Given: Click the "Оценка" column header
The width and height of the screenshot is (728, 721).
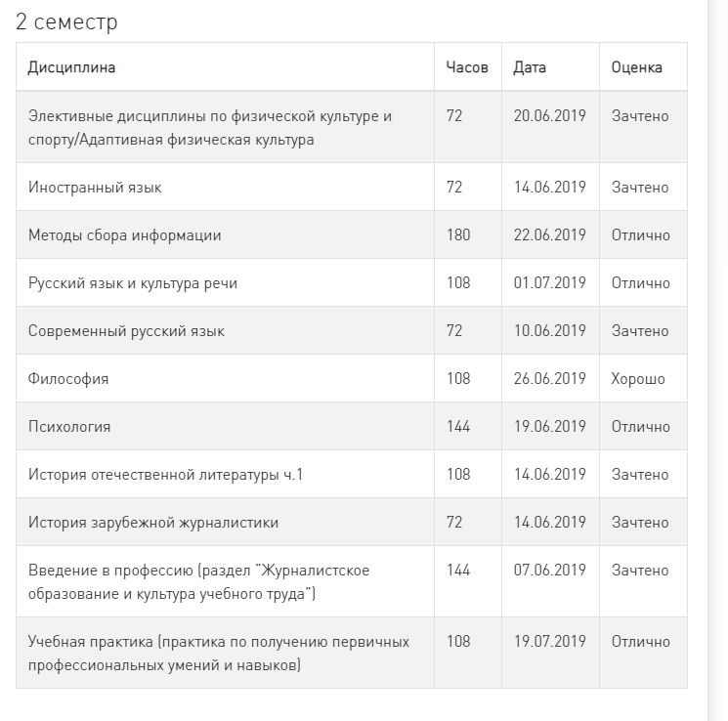Looking at the screenshot, I should [636, 67].
